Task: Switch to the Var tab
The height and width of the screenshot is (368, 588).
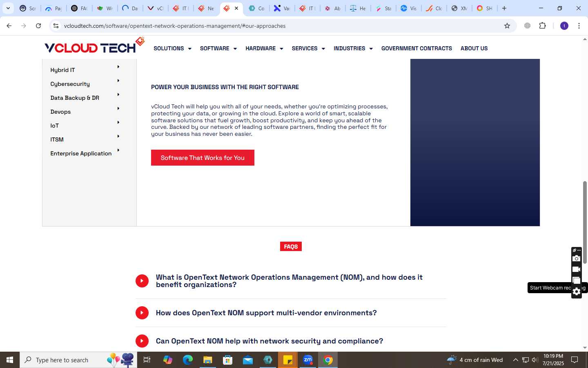Action: click(x=282, y=8)
